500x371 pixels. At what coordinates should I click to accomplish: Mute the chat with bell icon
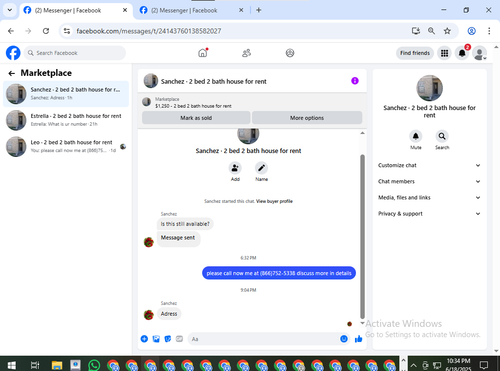tap(416, 136)
